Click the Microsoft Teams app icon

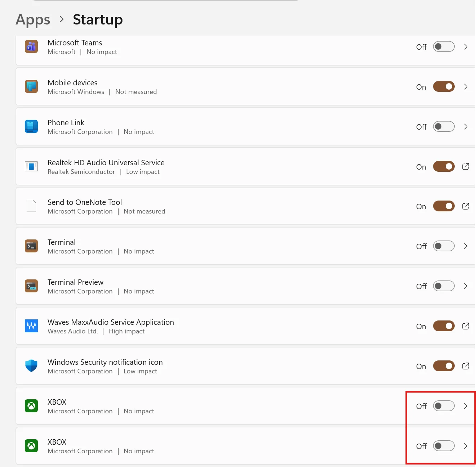pos(31,47)
